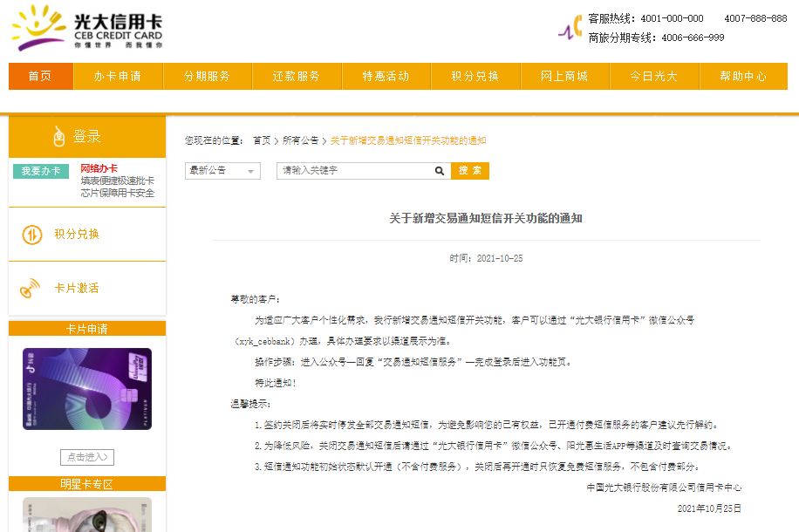Open the 帮助中心 menu
799x532 pixels.
coord(743,77)
